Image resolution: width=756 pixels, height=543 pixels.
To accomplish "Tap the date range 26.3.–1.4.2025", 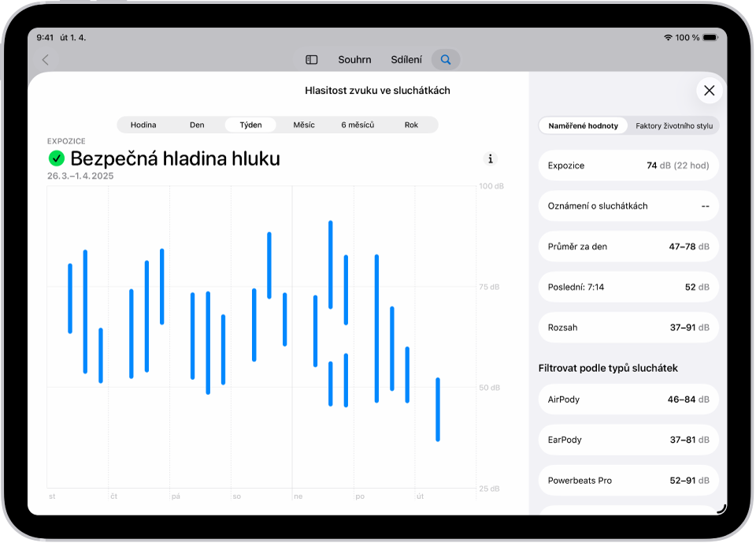I will (80, 176).
